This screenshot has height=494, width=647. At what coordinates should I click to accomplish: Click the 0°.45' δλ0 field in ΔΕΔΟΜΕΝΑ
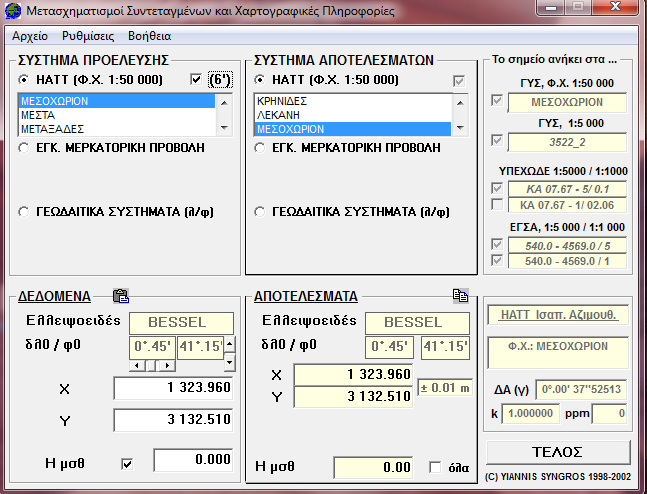tap(152, 347)
